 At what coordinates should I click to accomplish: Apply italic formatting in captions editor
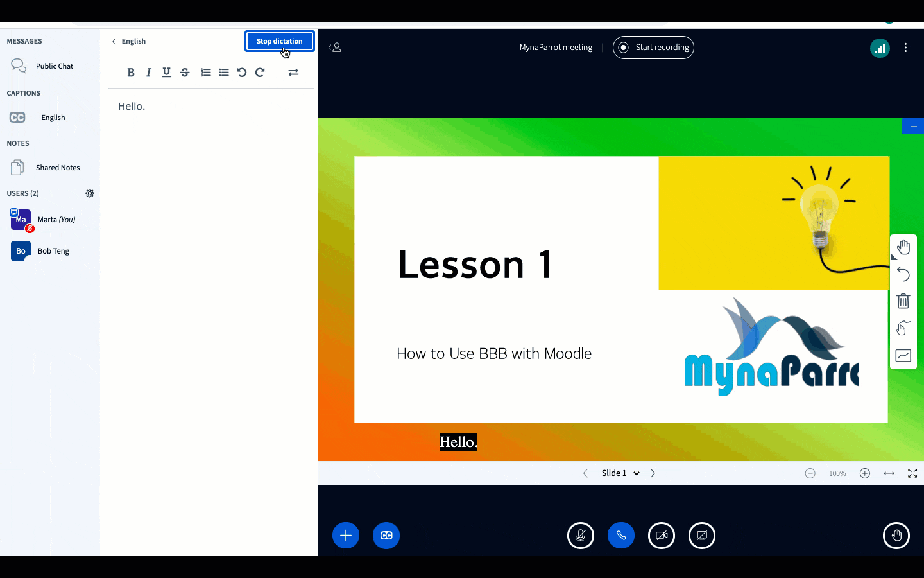149,73
